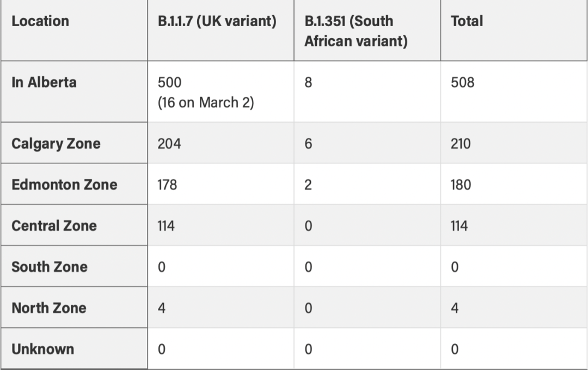588x370 pixels.
Task: Select the Calgary Zone total 210
Action: (x=461, y=144)
